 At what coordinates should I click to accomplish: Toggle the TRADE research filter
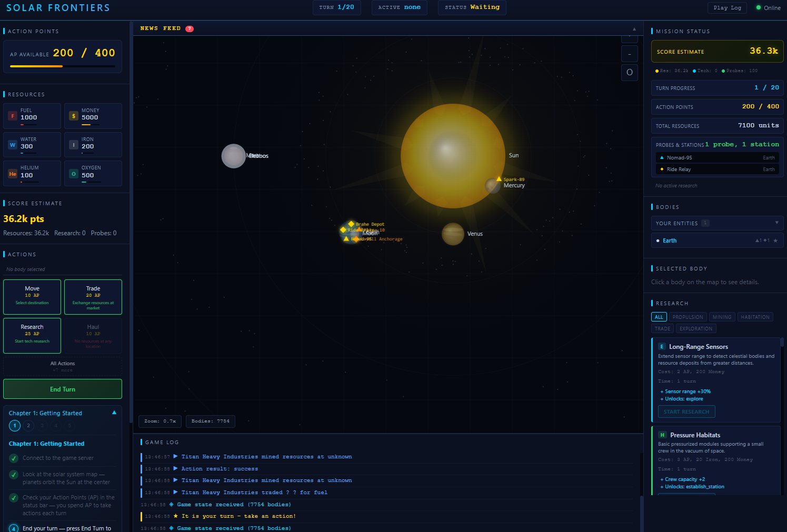[662, 328]
